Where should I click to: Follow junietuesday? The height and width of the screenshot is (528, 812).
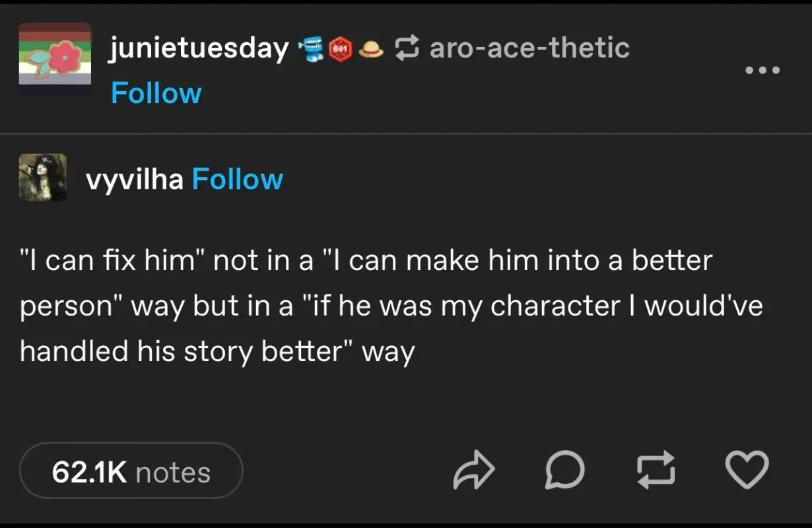[156, 93]
